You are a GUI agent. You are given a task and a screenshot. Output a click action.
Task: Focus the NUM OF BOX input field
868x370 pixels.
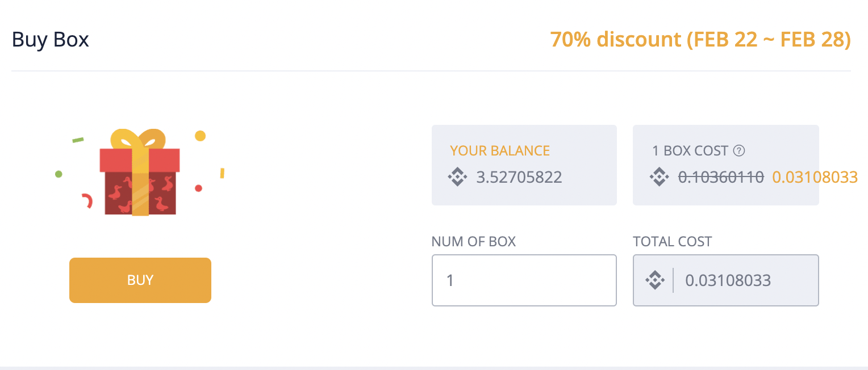coord(524,280)
